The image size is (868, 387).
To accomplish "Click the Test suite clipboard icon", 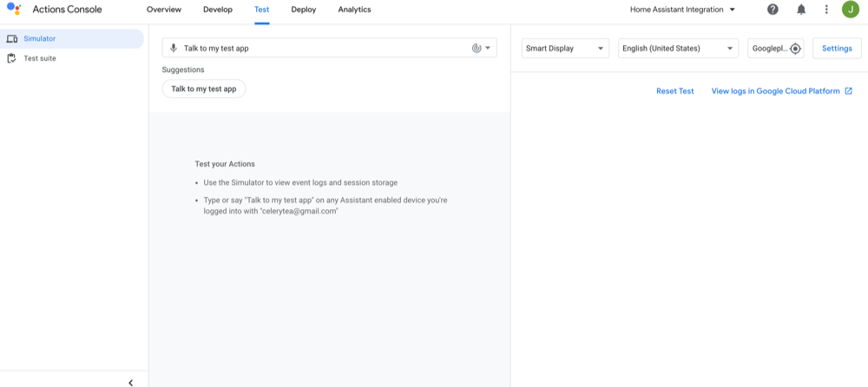I will pos(11,58).
